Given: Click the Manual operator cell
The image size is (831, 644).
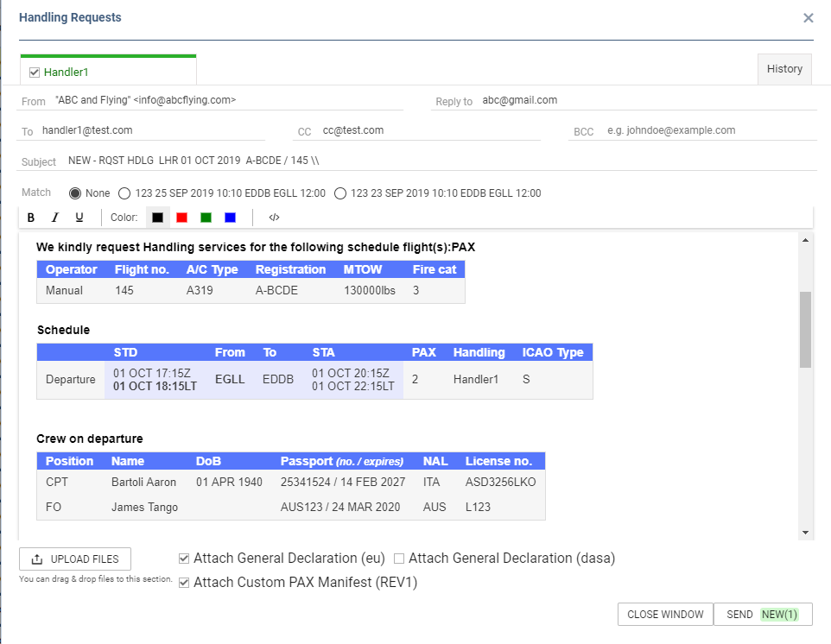Looking at the screenshot, I should (64, 290).
